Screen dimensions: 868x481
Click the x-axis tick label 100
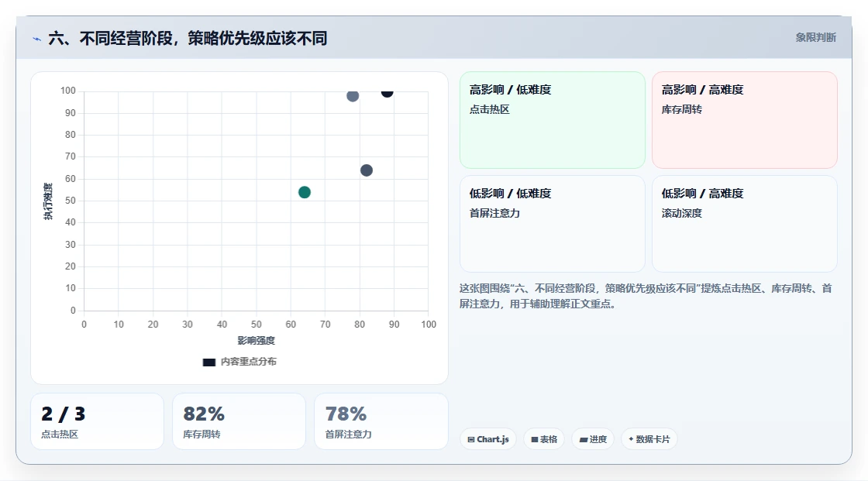pos(429,325)
